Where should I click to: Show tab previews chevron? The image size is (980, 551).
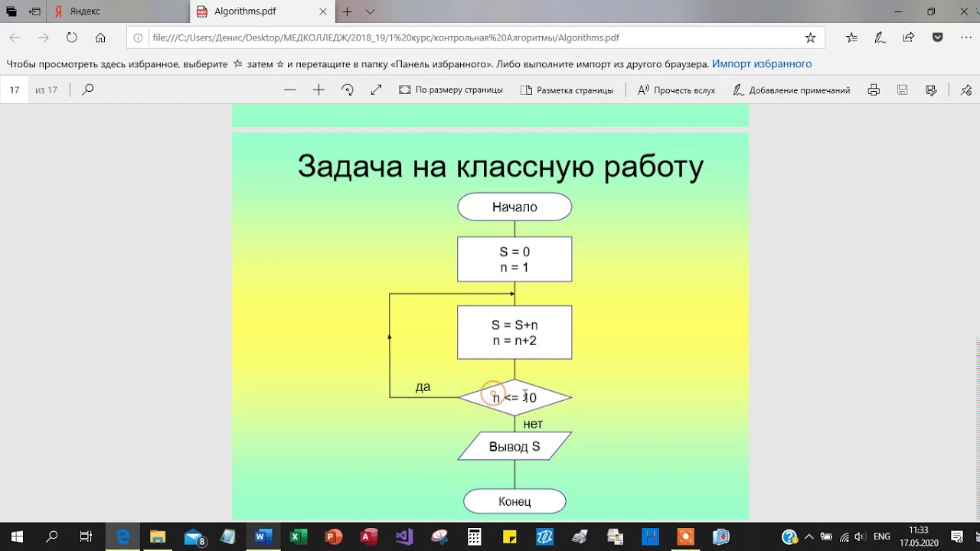click(370, 11)
